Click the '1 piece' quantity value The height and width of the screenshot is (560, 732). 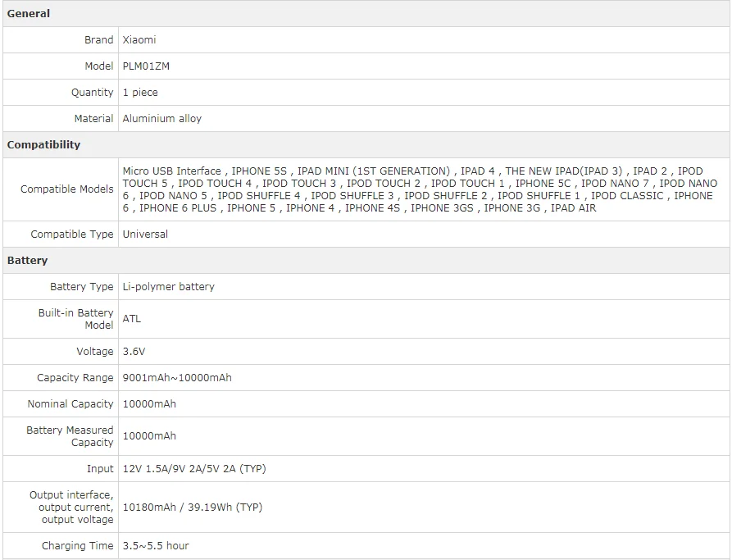[x=140, y=92]
